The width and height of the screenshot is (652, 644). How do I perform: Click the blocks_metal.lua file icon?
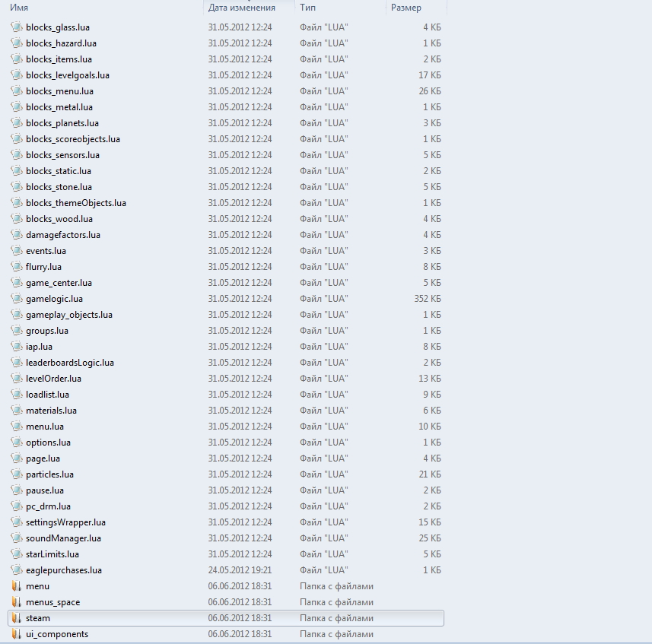tap(16, 106)
